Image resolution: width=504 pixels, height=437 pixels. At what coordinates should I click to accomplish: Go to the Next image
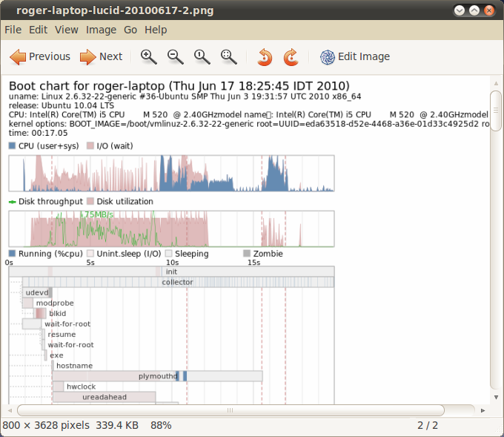click(x=101, y=56)
